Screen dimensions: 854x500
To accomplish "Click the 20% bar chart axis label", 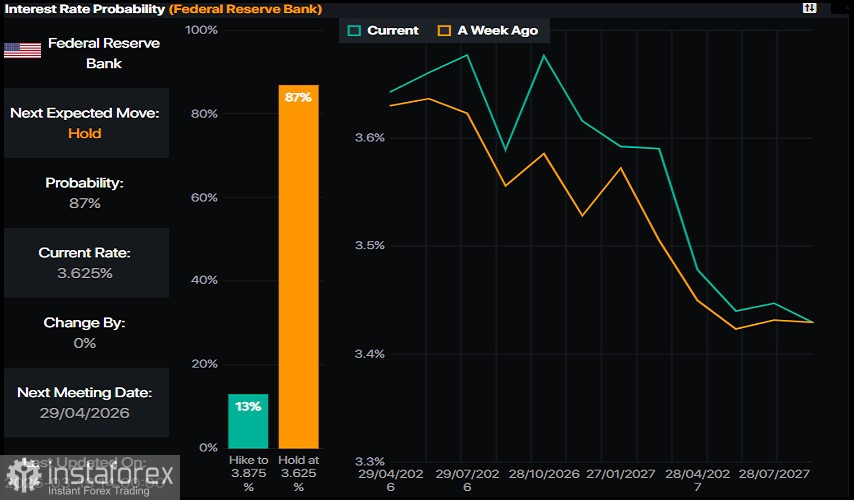I will [204, 364].
